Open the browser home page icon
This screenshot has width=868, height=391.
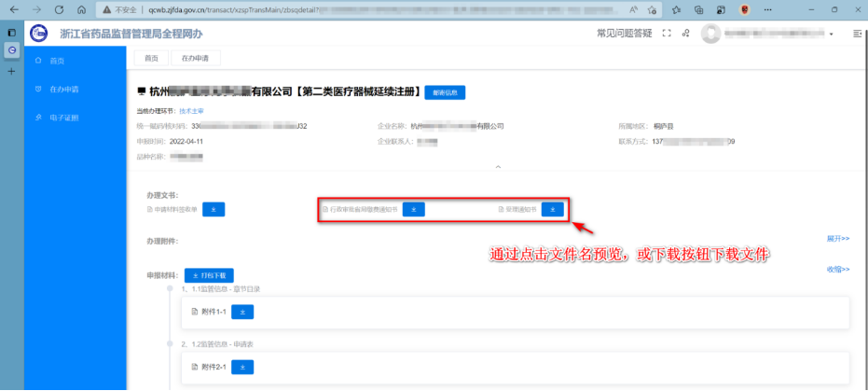click(x=82, y=9)
